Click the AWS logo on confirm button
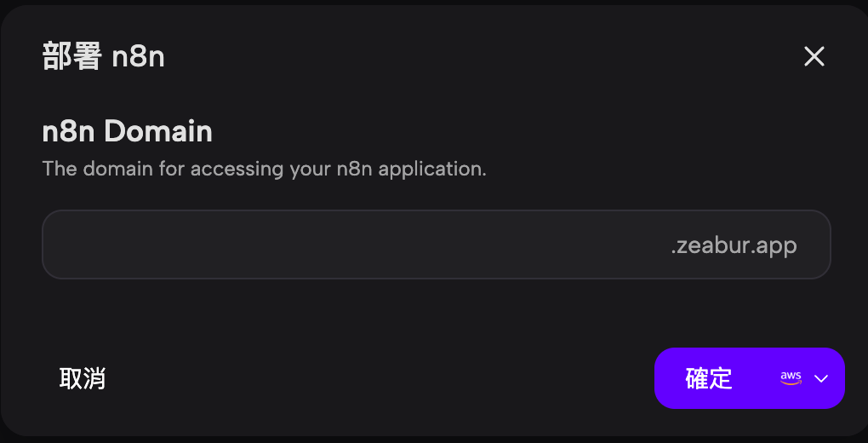 click(x=791, y=378)
